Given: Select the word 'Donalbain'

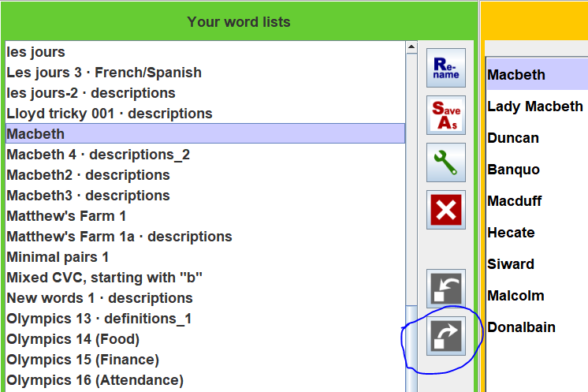Looking at the screenshot, I should [x=538, y=327].
